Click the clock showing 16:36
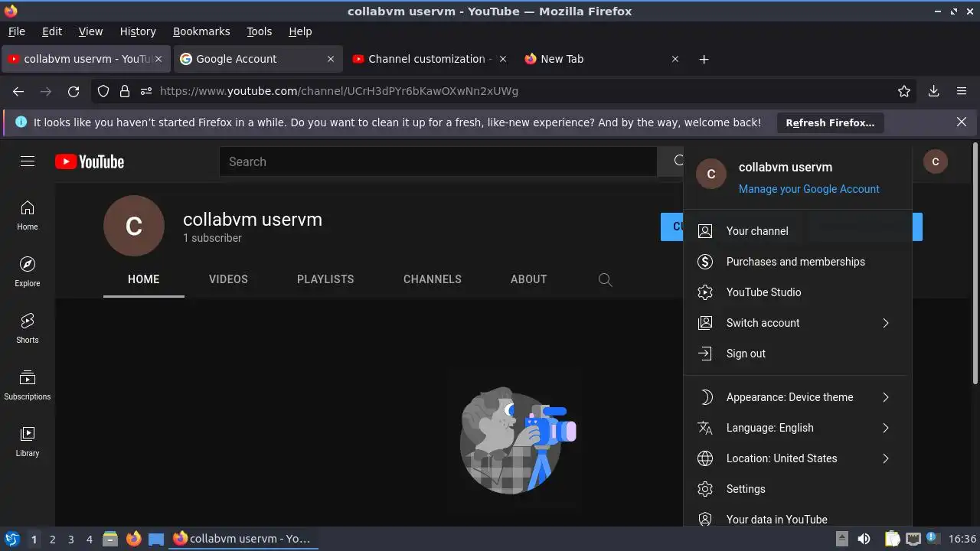 [962, 539]
